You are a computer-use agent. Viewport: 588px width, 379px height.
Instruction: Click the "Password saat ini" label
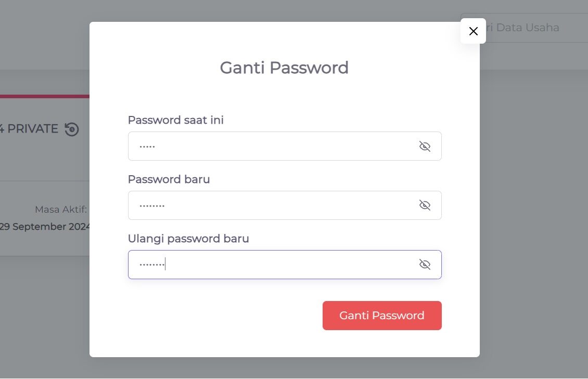pyautogui.click(x=175, y=120)
